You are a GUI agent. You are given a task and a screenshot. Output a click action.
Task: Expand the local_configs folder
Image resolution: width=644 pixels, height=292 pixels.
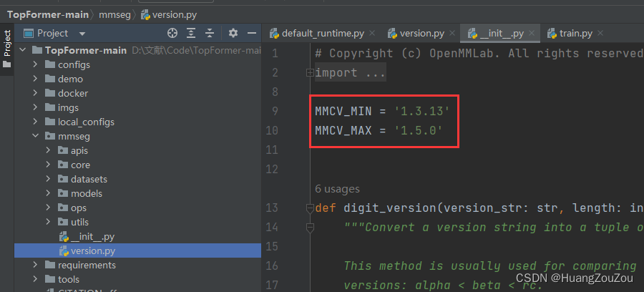(x=35, y=122)
